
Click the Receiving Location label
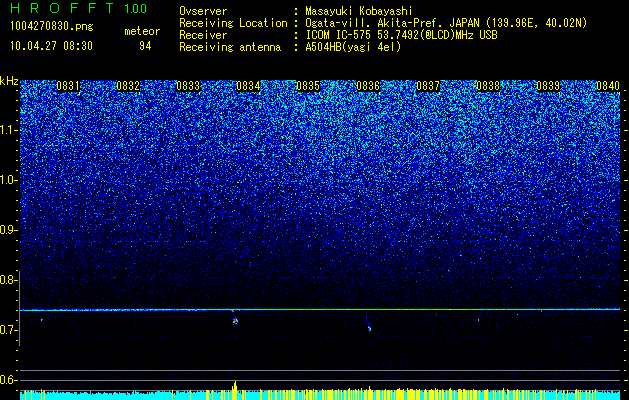click(233, 23)
